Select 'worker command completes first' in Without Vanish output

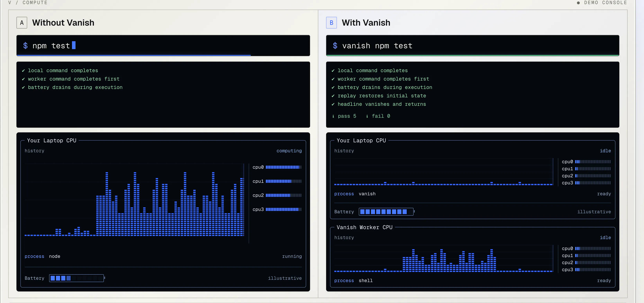click(x=74, y=79)
